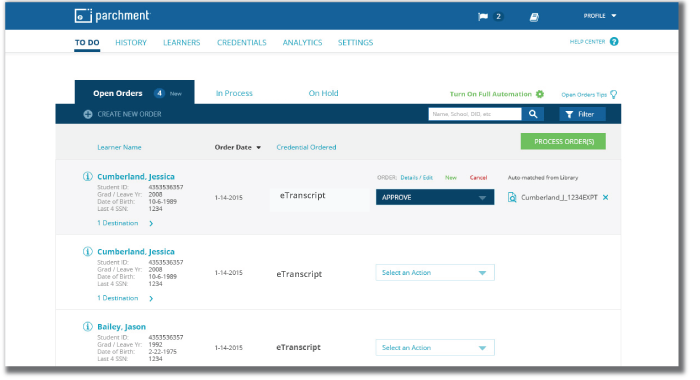Open the Open Orders Tips link

(584, 95)
